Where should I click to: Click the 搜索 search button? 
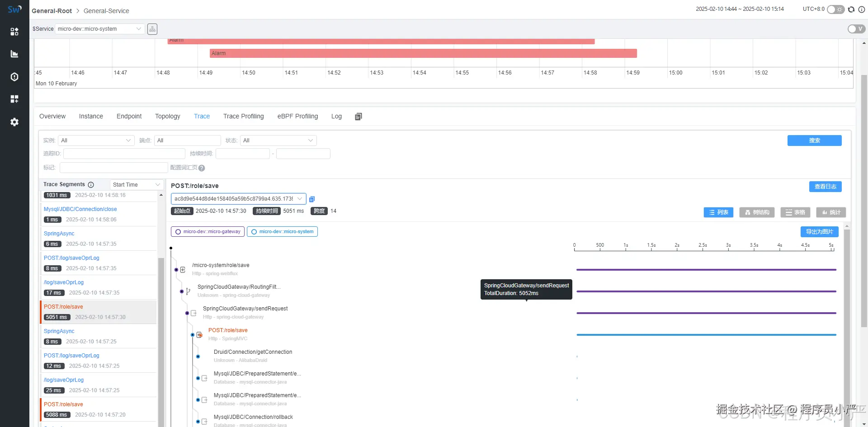[814, 141]
